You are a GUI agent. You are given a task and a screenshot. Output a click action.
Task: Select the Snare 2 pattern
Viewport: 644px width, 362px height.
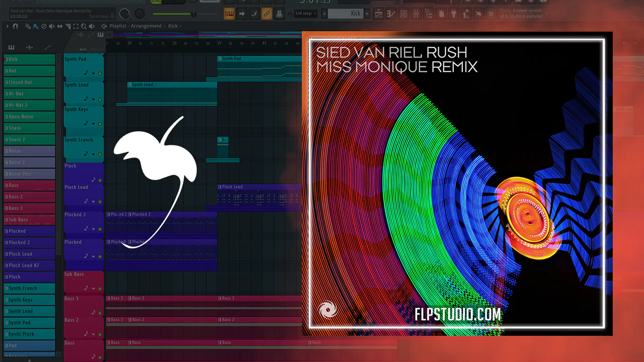29,139
